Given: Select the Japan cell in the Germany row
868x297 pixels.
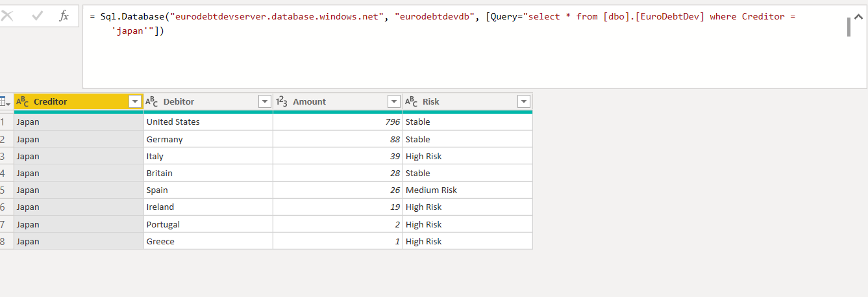Looking at the screenshot, I should [79, 139].
